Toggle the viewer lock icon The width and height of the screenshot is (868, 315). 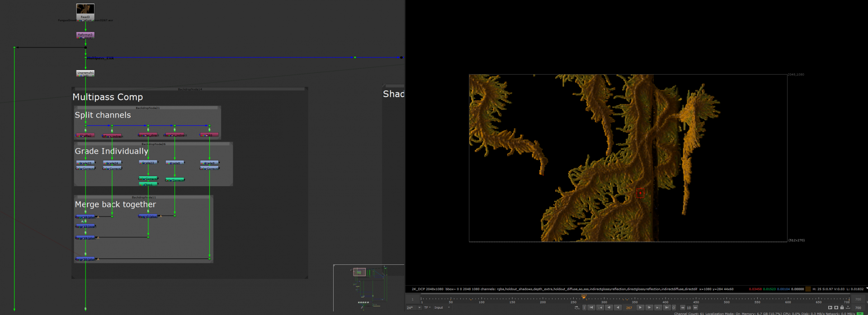(842, 308)
